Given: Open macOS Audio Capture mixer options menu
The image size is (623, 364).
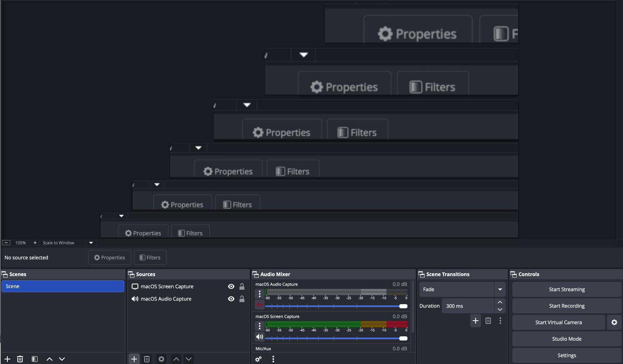Looking at the screenshot, I should point(259,293).
